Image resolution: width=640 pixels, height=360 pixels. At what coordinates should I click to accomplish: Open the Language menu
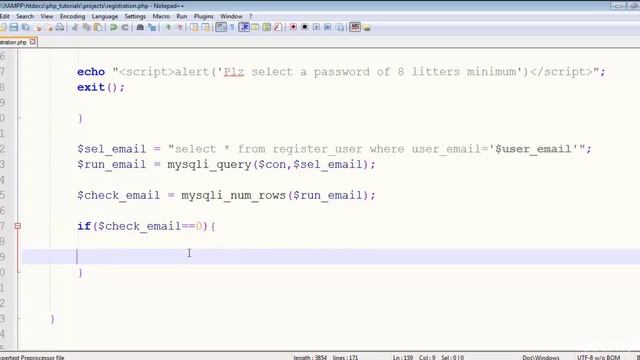(x=105, y=16)
